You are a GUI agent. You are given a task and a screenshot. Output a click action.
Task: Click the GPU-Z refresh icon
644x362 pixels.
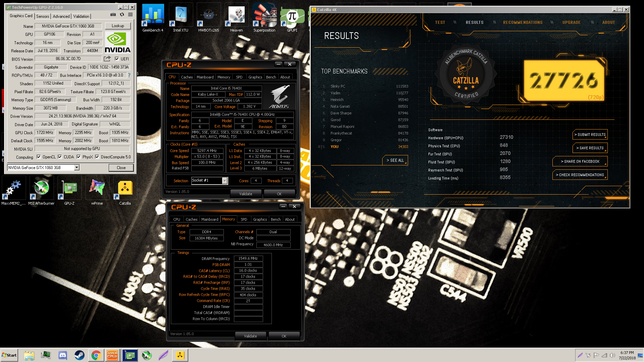pos(122,15)
